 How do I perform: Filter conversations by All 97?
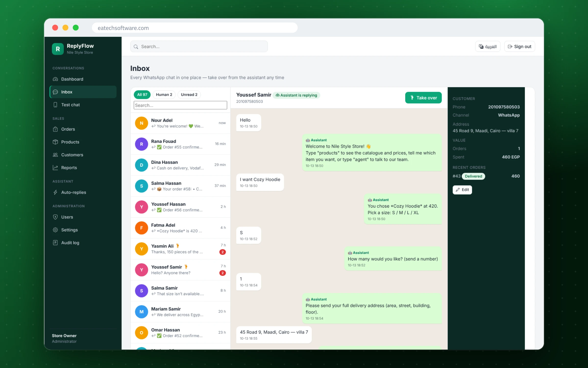click(142, 95)
